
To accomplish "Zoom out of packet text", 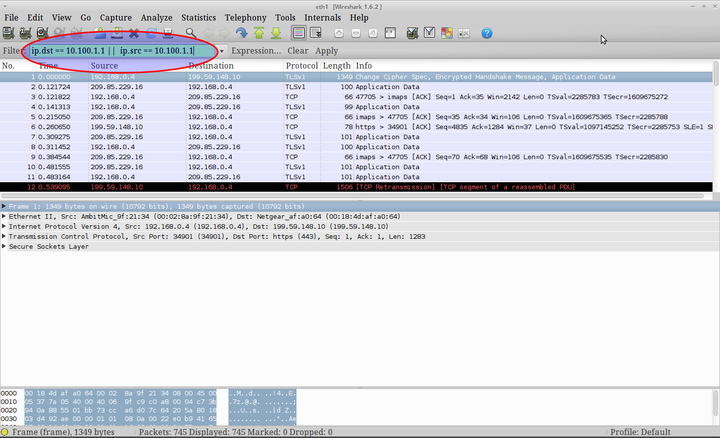I will pyautogui.click(x=356, y=33).
